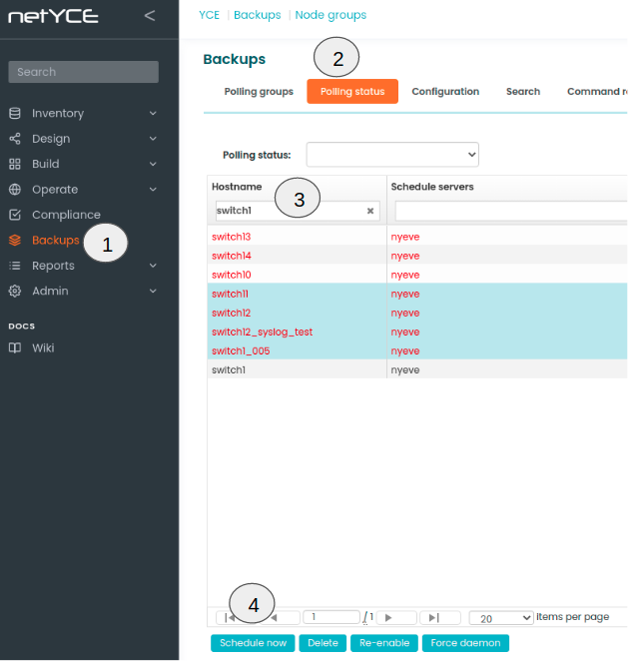
Task: Click the YCE breadcrumb link
Action: [x=209, y=15]
